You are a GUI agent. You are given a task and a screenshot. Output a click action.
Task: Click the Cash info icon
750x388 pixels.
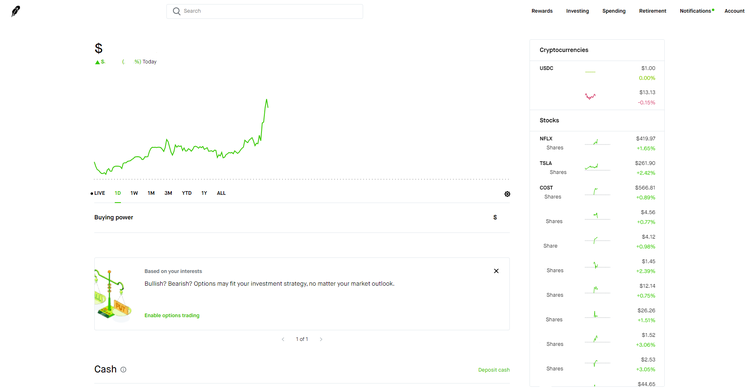tap(123, 370)
